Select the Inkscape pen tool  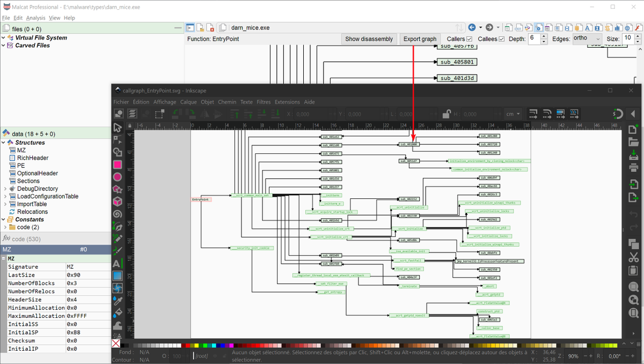[x=117, y=226]
